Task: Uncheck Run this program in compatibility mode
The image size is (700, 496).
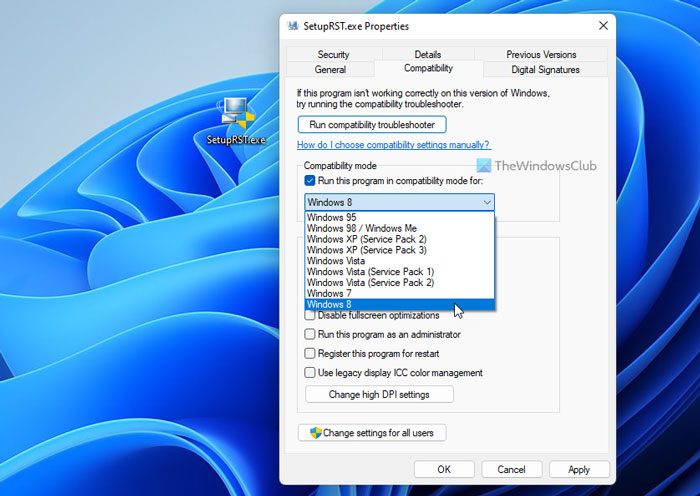Action: [x=310, y=181]
